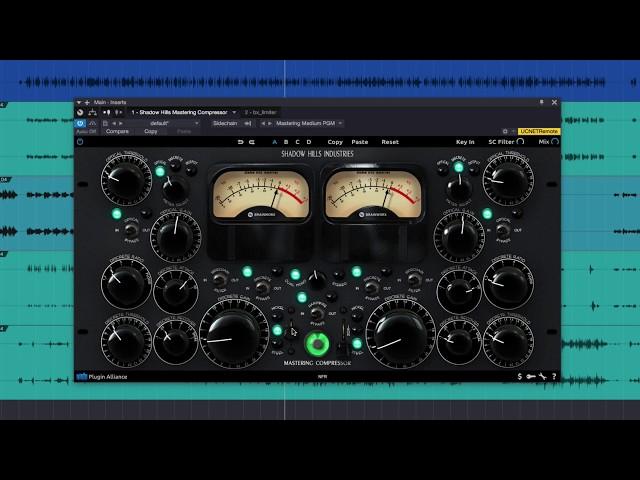Step to next Mastering Medium PGM preset

(x=270, y=123)
